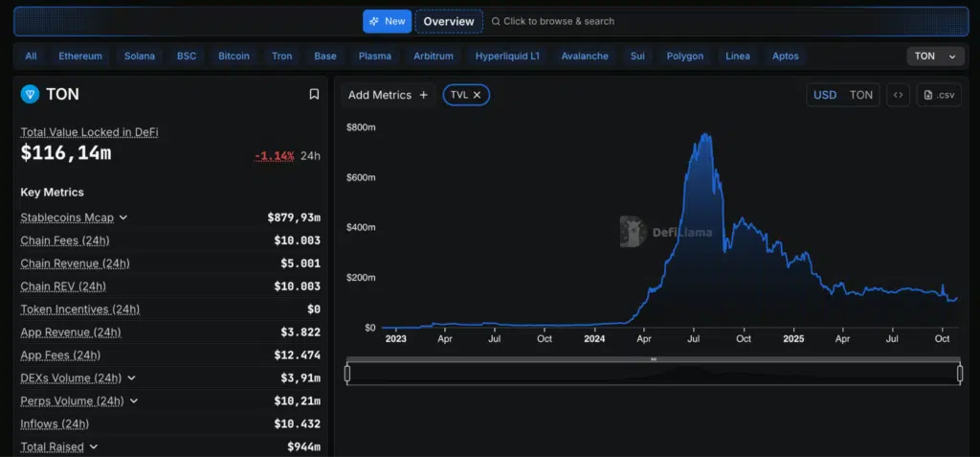Select the Ethereum chain tab
Viewport: 980px width, 457px height.
[x=80, y=57]
